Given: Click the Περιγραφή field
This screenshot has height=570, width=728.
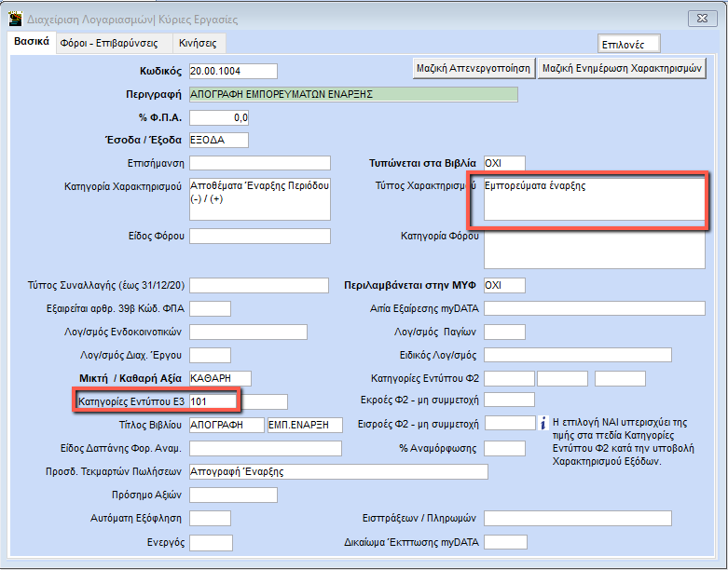Looking at the screenshot, I should [353, 95].
